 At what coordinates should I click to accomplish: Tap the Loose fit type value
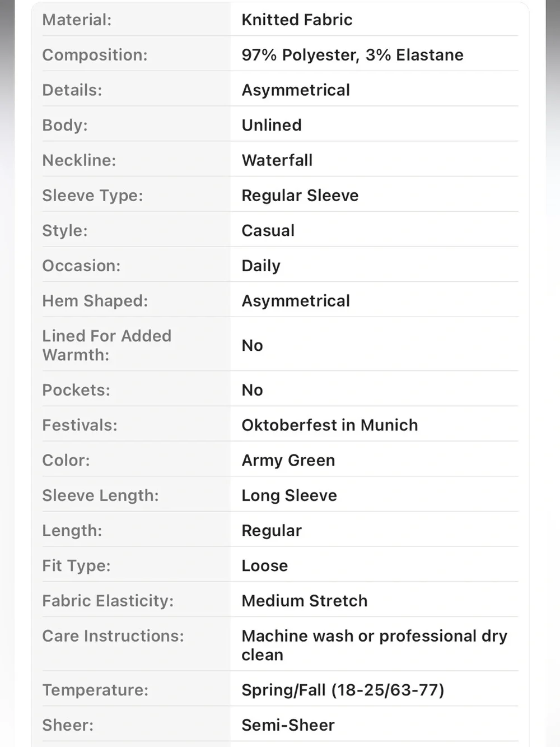(x=265, y=566)
